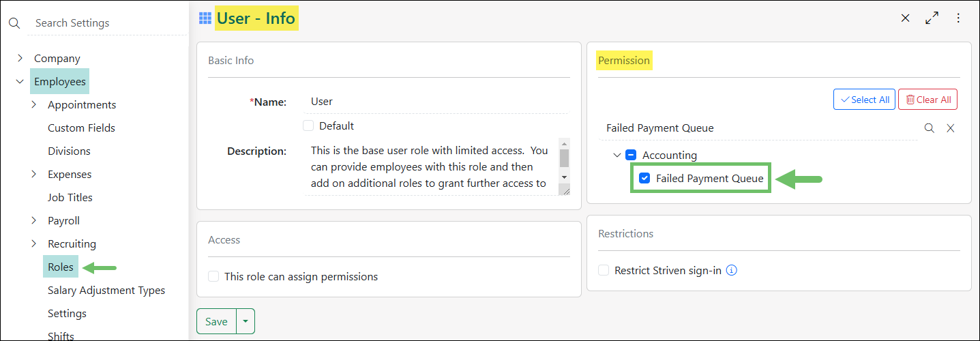Click the Company label in sidebar

click(x=57, y=58)
